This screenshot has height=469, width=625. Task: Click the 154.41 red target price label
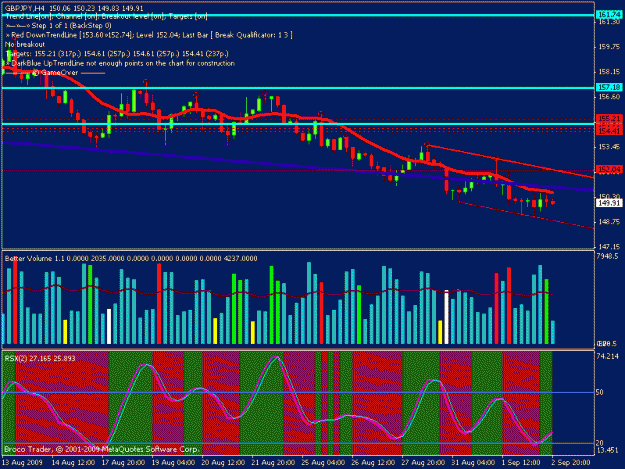coord(609,131)
